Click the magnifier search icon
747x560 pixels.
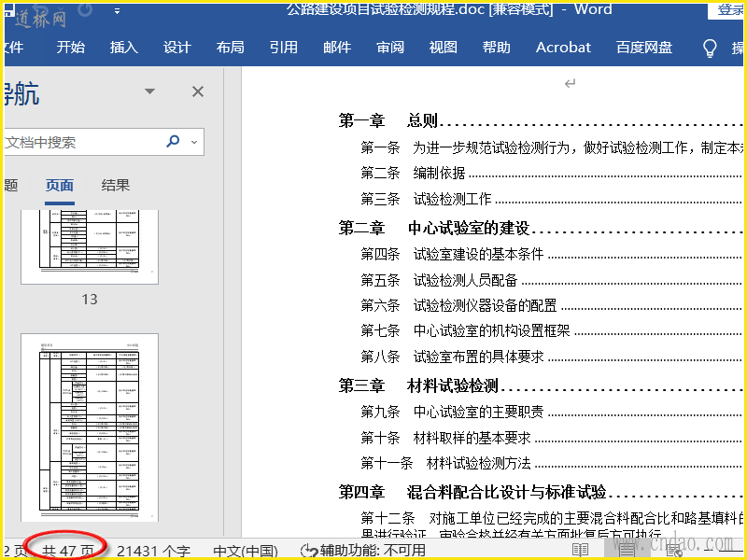[173, 141]
